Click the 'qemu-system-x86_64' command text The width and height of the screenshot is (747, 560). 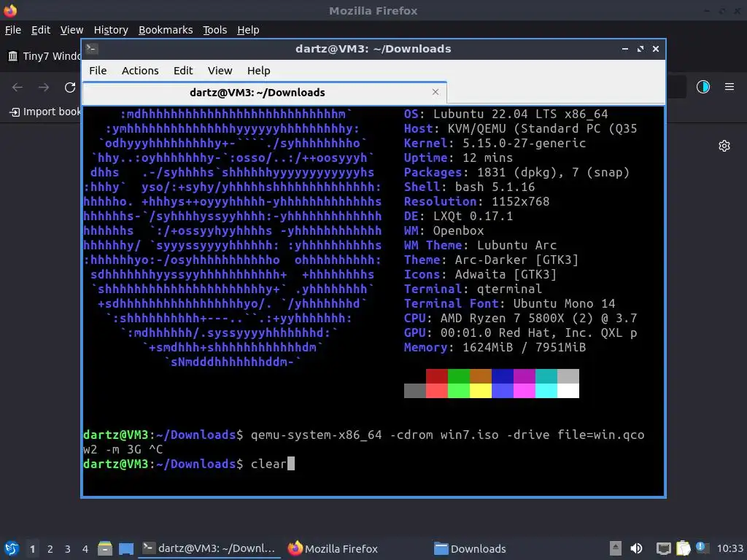tap(317, 435)
